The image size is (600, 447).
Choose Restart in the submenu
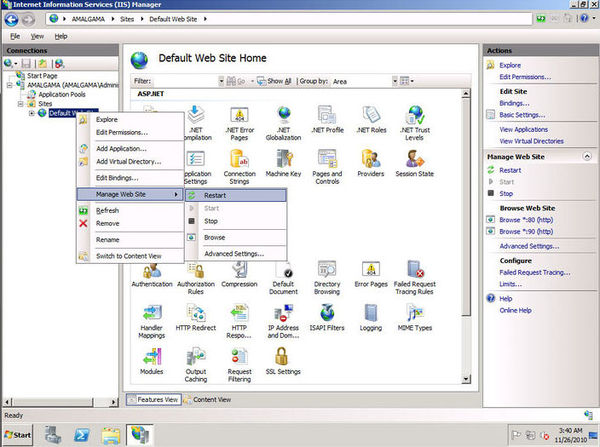[x=236, y=196]
